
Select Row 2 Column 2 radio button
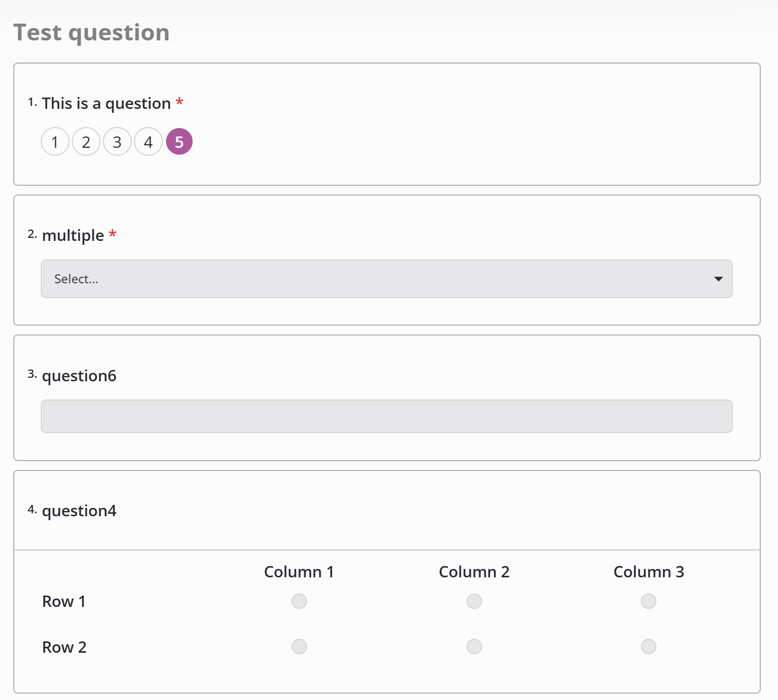coord(474,646)
